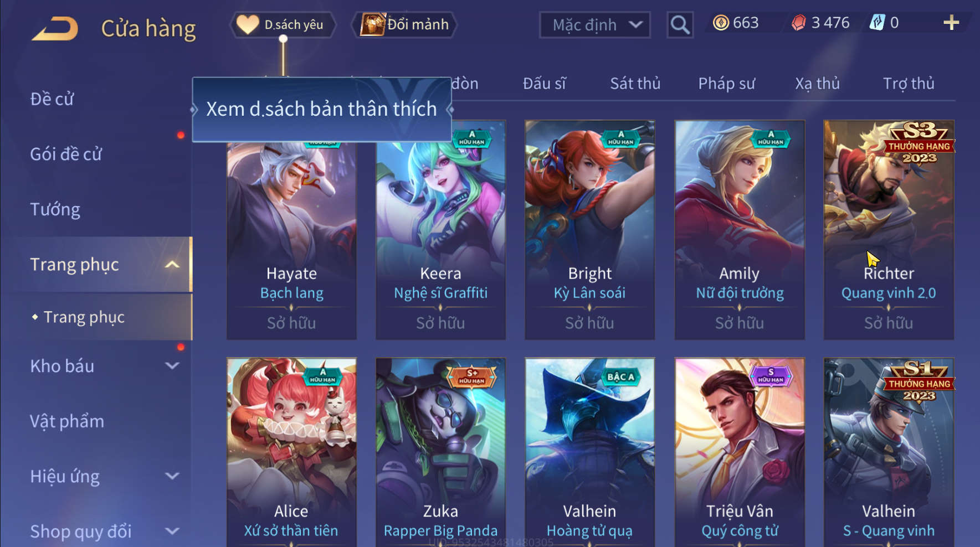Select the Zuka Rapper Big Panda skin
The image size is (980, 547).
coord(440,452)
